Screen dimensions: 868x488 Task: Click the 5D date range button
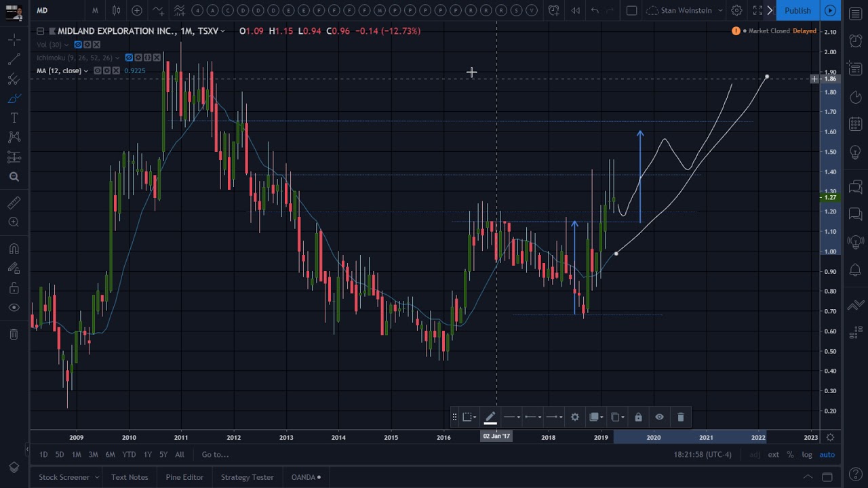60,455
